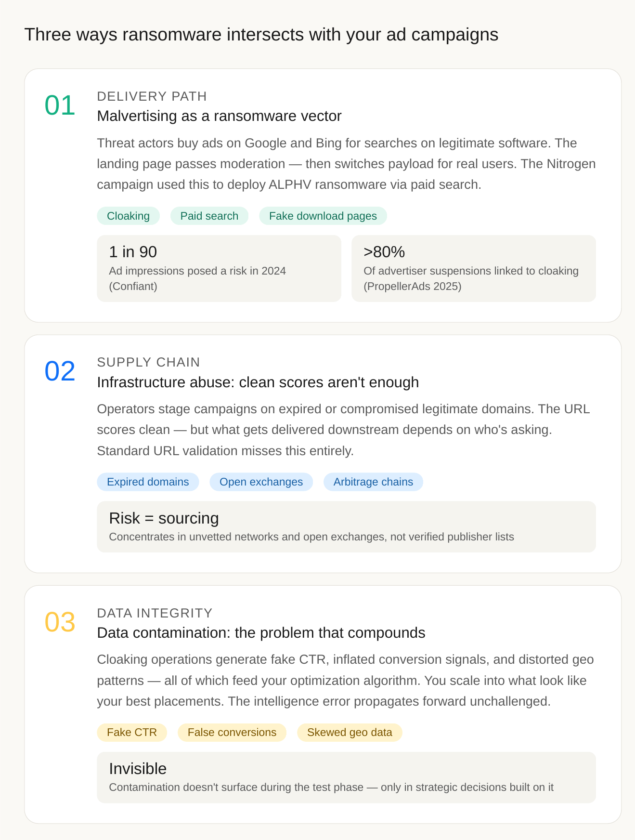Click 'Infrastructure abuse' section heading
Image resolution: width=635 pixels, height=840 pixels.
click(x=258, y=382)
